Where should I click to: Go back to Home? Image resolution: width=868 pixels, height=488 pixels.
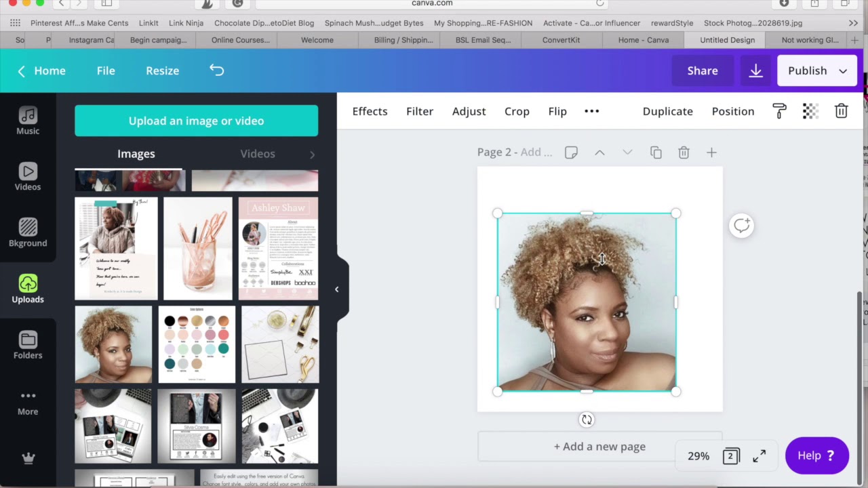point(41,70)
